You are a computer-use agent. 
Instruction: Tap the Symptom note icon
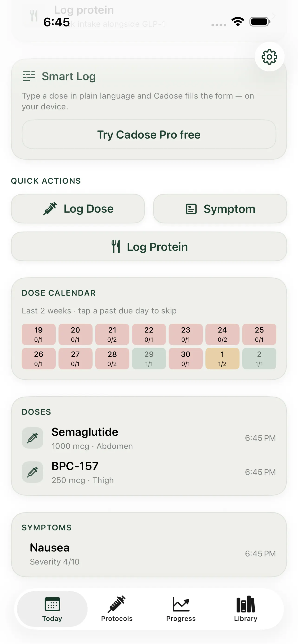pos(191,209)
